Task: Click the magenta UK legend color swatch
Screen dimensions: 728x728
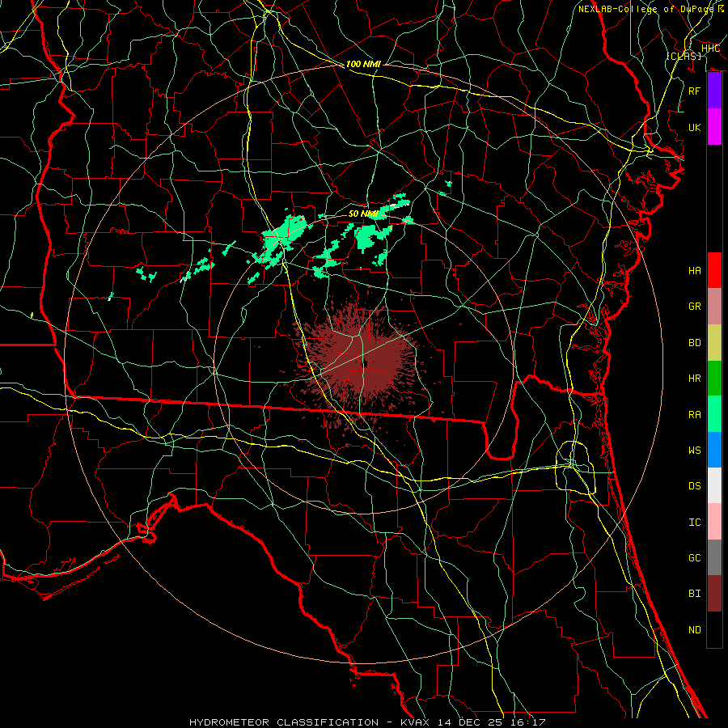Action: point(714,127)
